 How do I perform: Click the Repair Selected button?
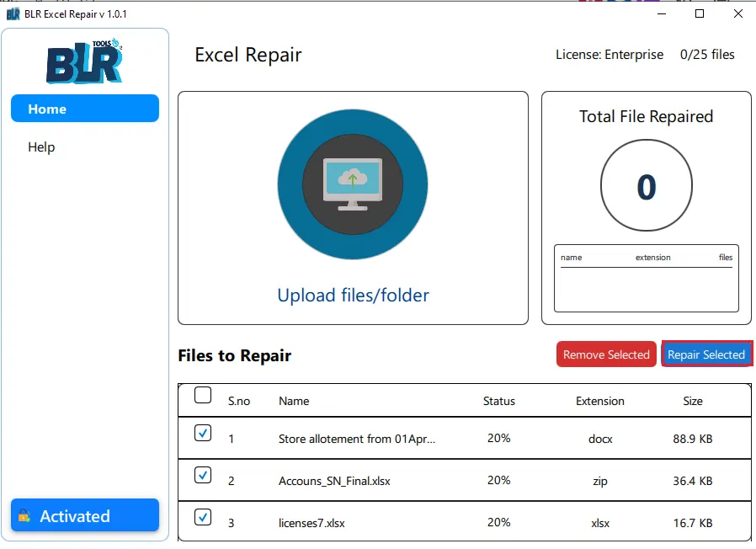tap(706, 354)
